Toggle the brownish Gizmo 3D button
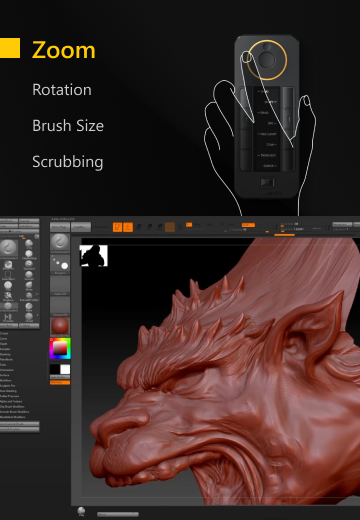360x520 pixels. point(170,227)
